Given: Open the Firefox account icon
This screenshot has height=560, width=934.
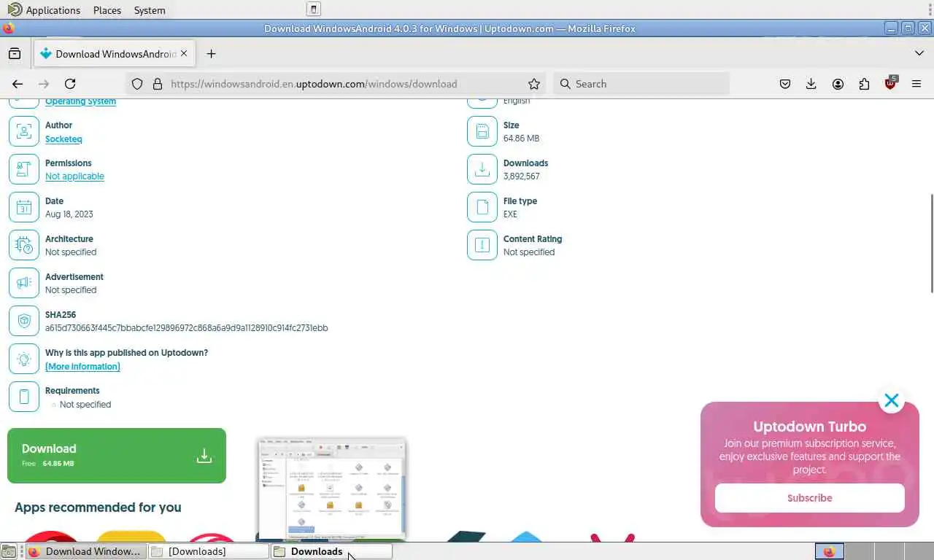Looking at the screenshot, I should point(838,84).
